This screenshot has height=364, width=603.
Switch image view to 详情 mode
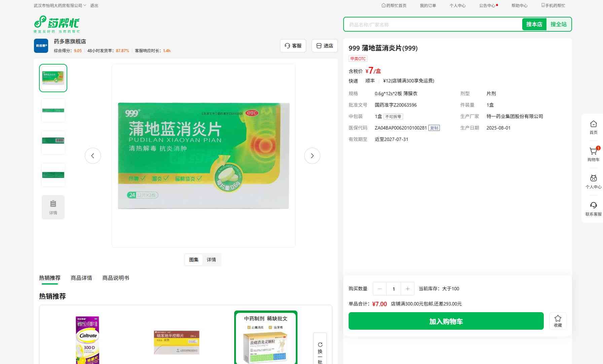(x=211, y=260)
